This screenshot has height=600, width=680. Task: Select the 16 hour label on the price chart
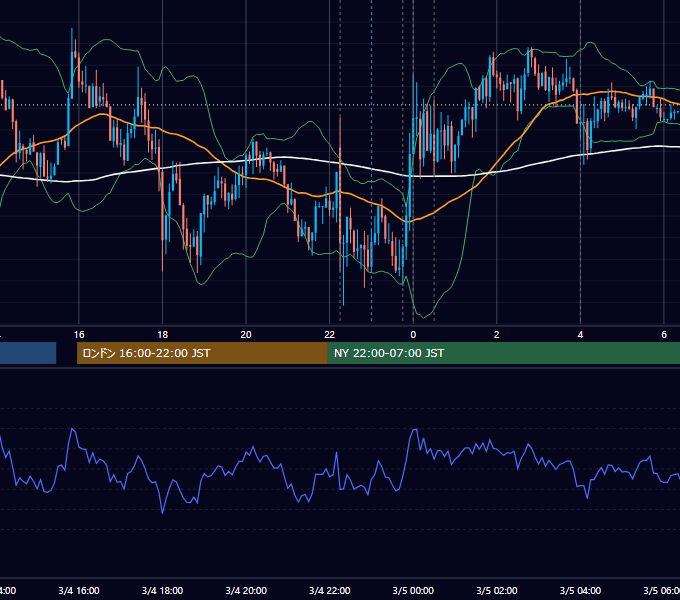79,335
